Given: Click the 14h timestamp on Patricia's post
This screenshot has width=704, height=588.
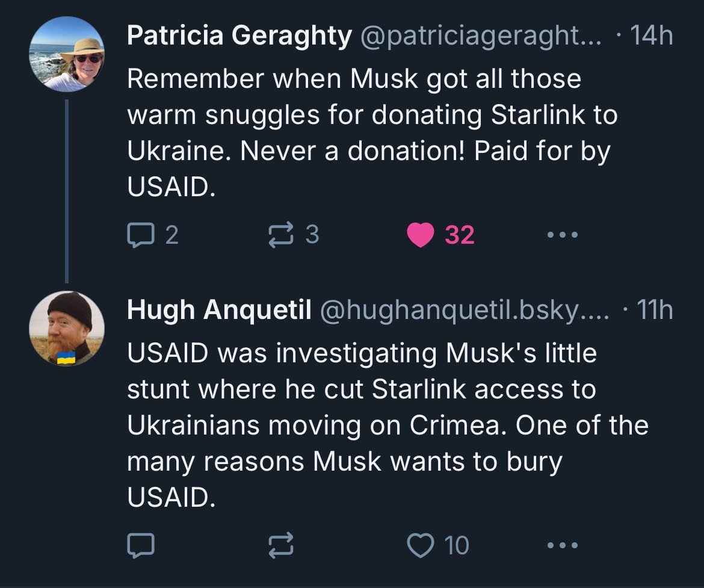Looking at the screenshot, I should (x=652, y=37).
